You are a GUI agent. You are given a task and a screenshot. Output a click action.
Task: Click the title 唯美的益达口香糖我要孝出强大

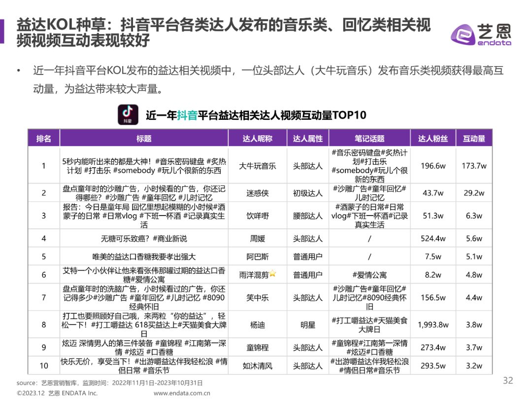[144, 257]
